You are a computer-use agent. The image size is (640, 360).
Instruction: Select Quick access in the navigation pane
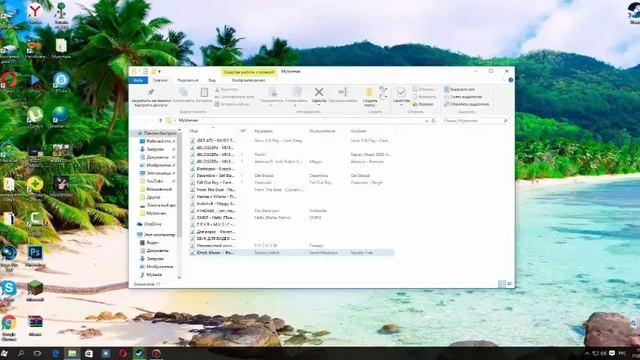157,133
